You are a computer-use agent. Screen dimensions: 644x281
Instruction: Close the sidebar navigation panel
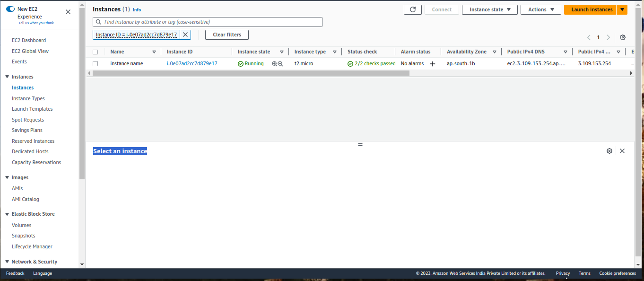(68, 12)
